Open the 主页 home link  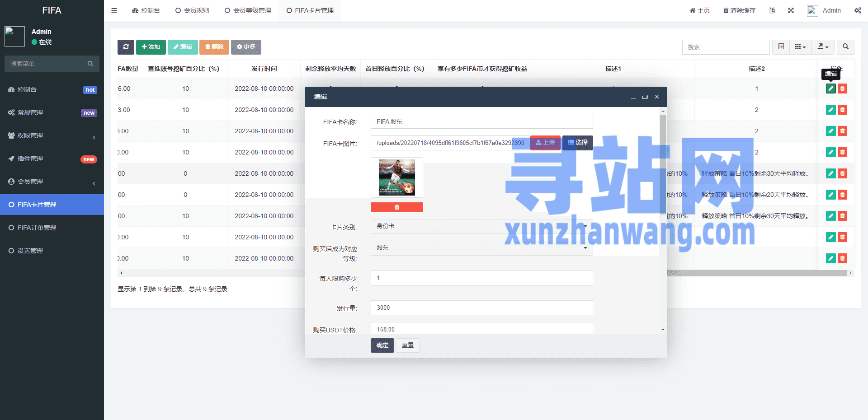coord(700,10)
